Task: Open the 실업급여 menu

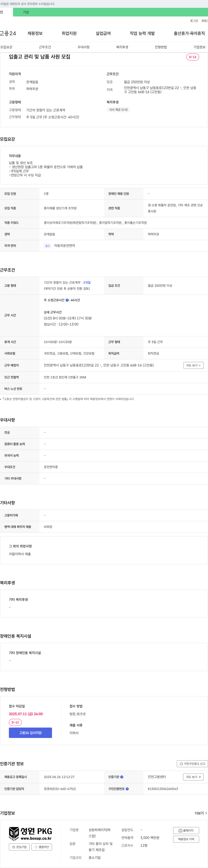Action: 103,33
